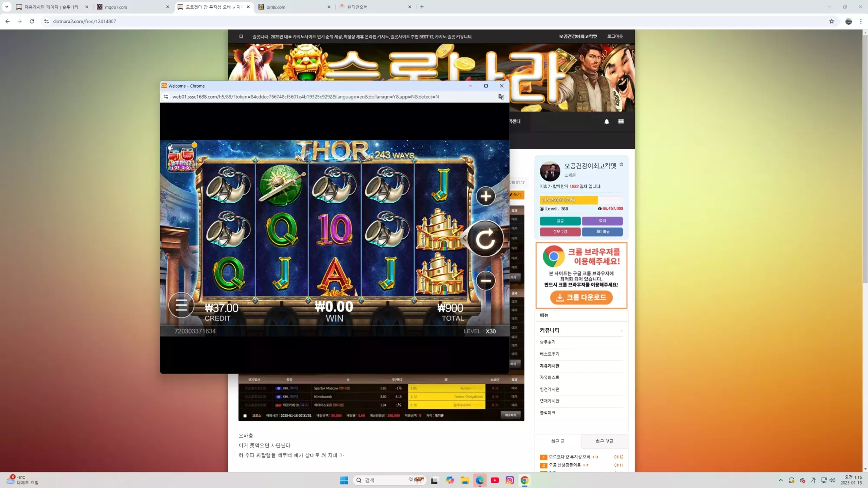Open recent post 오공 선상콤돌어옹
Image resolution: width=868 pixels, height=488 pixels.
tap(565, 465)
